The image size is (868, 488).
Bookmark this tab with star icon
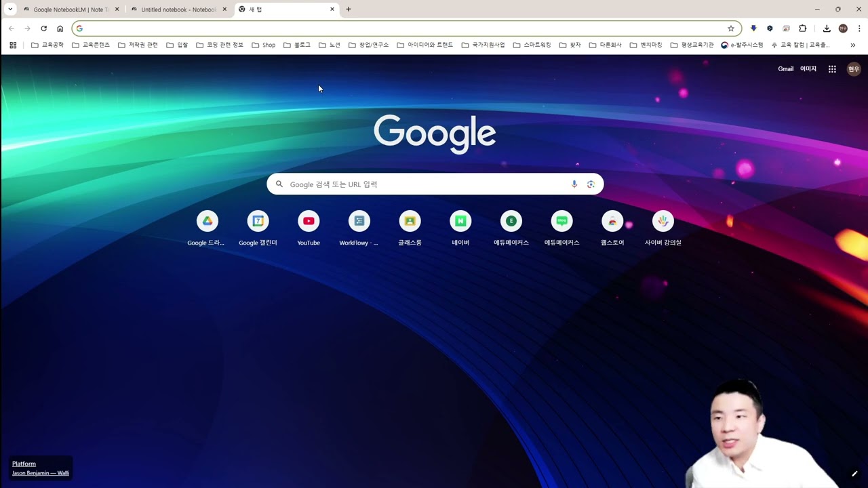point(730,28)
